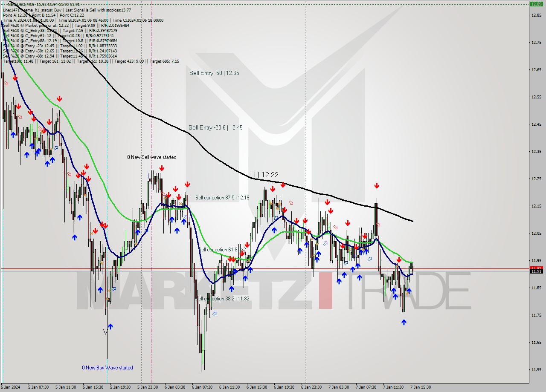Image resolution: width=546 pixels, height=392 pixels.
Task: Click 12.45 on the price axis
Action: coord(536,124)
